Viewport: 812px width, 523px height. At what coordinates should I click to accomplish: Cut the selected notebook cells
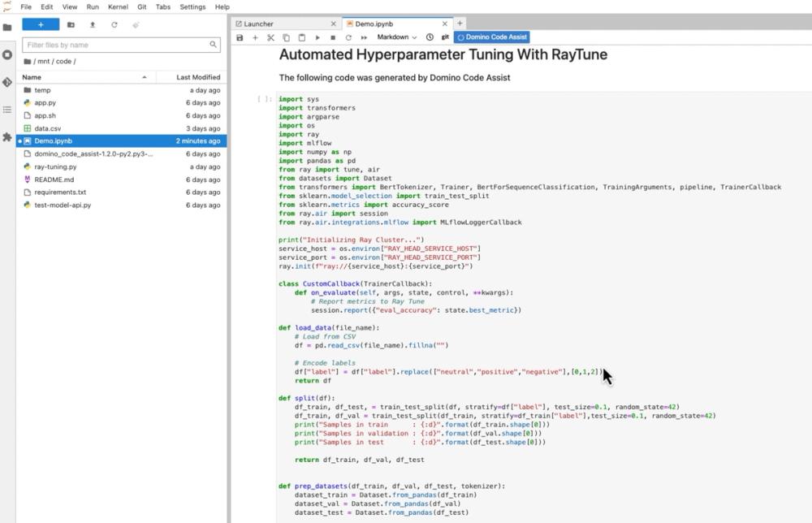point(270,37)
